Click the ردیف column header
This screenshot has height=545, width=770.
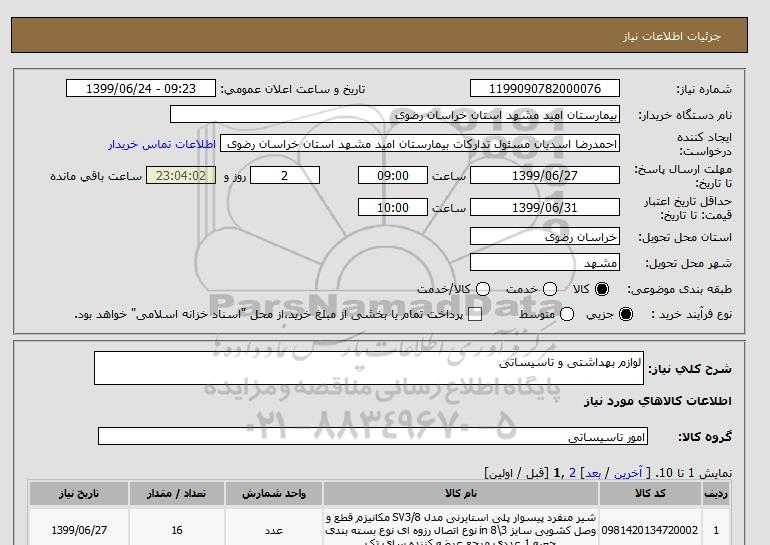coord(715,493)
